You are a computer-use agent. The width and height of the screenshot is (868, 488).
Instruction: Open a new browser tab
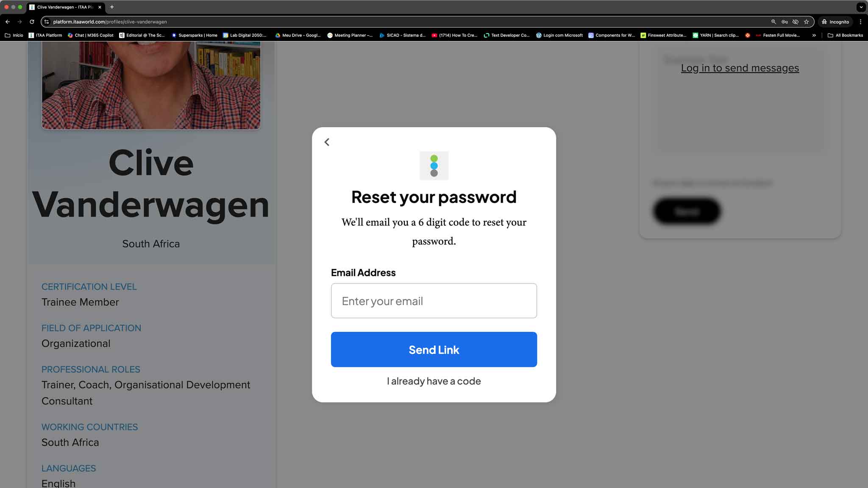click(x=112, y=7)
